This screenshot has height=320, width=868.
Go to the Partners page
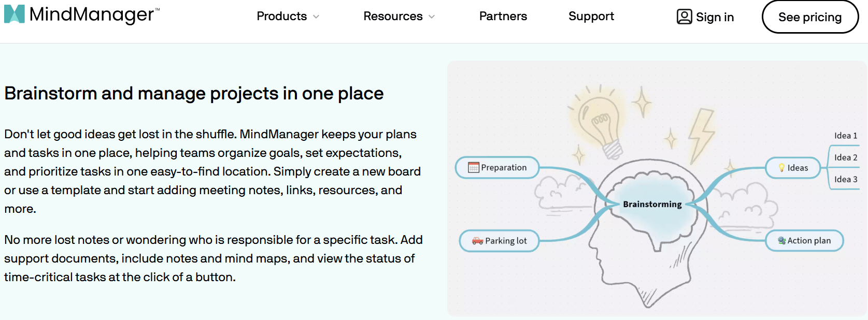click(x=503, y=16)
